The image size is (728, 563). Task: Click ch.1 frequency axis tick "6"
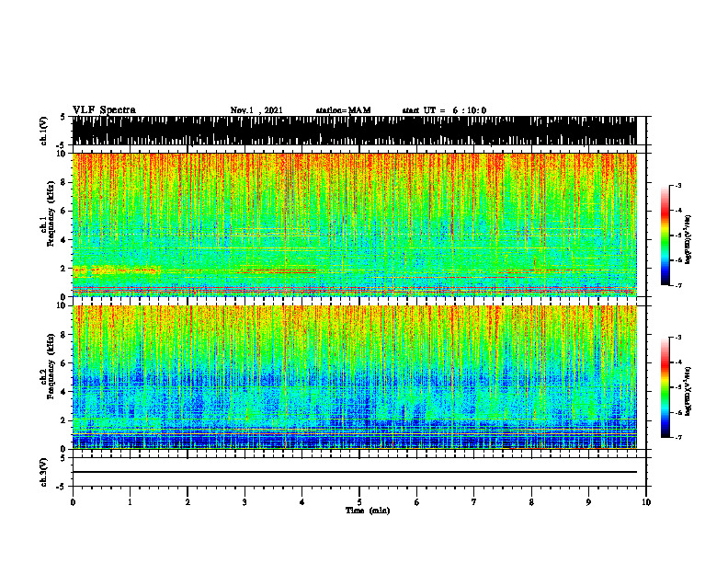[64, 211]
